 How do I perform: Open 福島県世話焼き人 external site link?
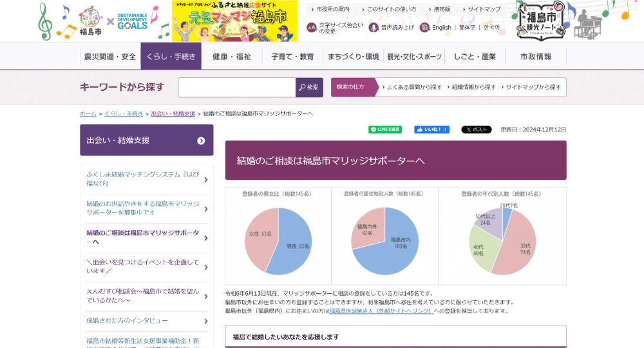coord(381,311)
